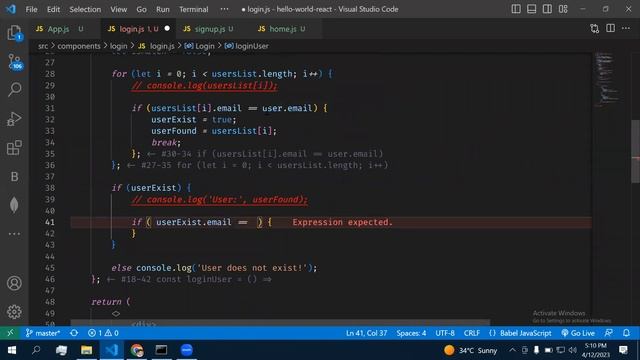Click the 'User does not exist!' string
The height and width of the screenshot is (360, 640).
252,268
